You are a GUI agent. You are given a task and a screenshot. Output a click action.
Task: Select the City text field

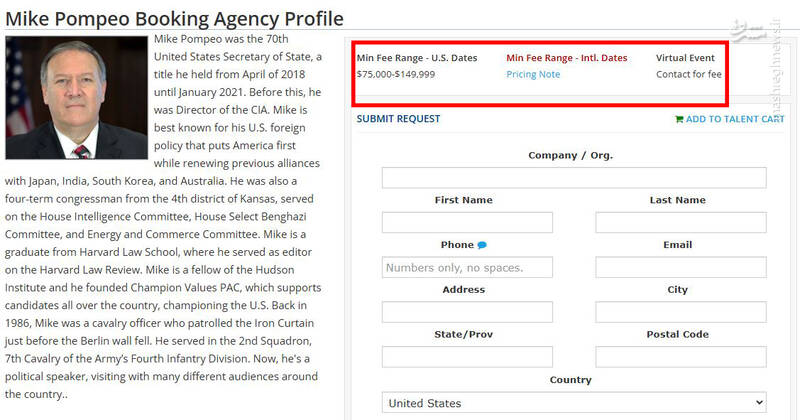click(x=680, y=312)
